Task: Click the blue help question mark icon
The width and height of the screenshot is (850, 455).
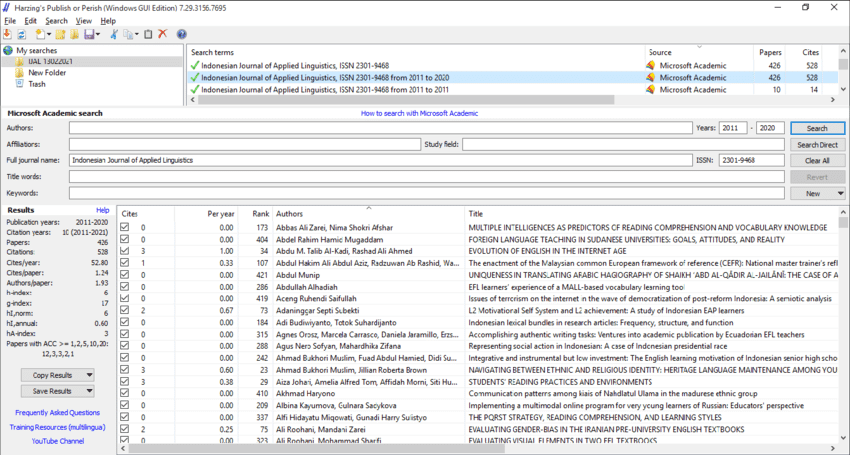Action: click(182, 34)
